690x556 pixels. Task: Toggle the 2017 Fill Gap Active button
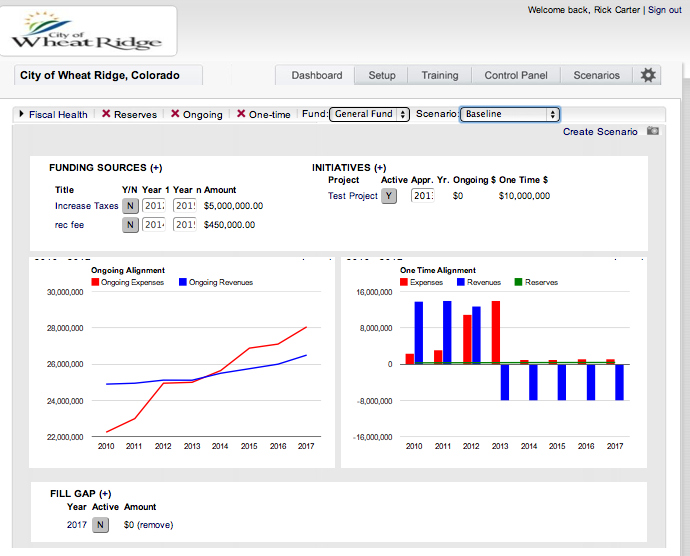pyautogui.click(x=100, y=525)
